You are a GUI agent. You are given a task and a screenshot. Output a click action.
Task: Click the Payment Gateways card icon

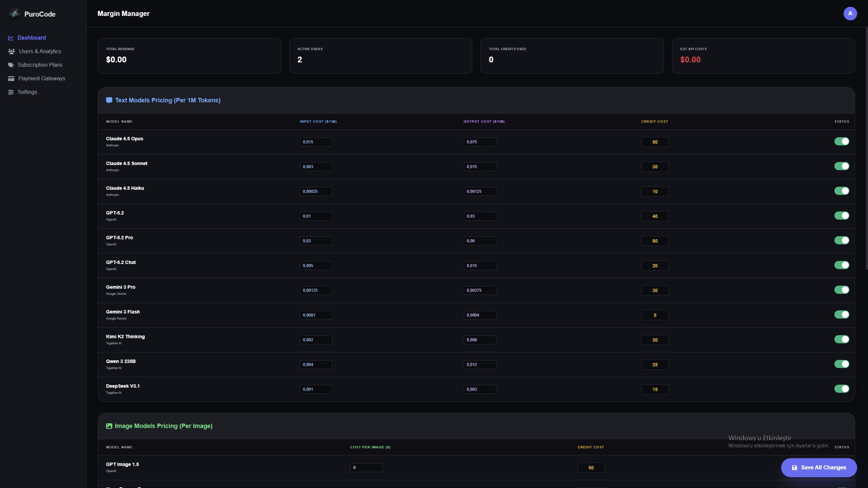11,79
